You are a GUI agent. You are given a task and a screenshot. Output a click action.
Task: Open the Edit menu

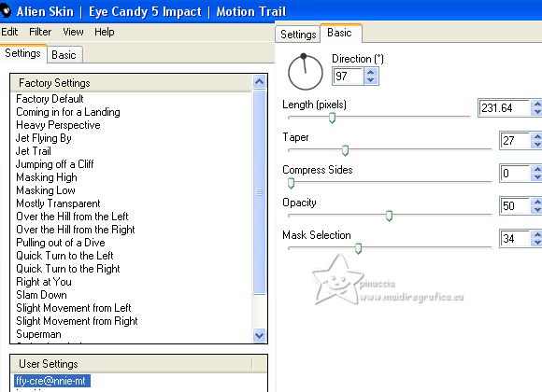click(9, 32)
